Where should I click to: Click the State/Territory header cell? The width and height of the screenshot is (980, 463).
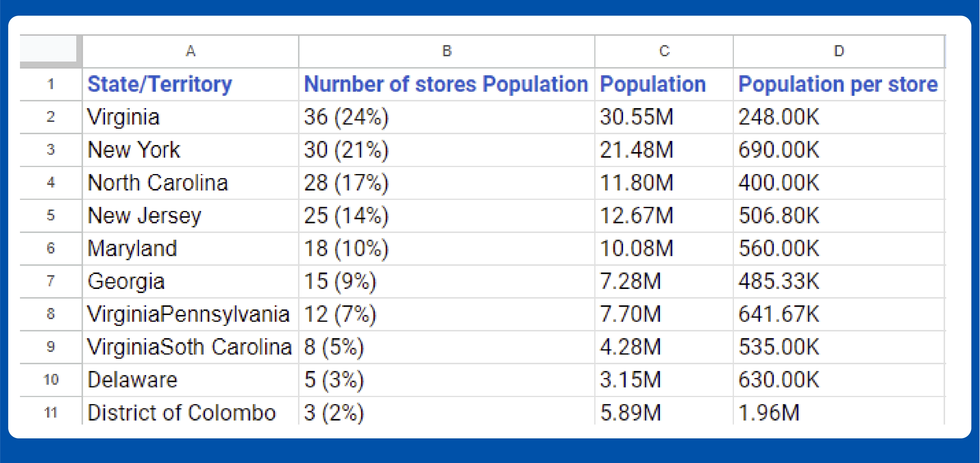(x=191, y=84)
